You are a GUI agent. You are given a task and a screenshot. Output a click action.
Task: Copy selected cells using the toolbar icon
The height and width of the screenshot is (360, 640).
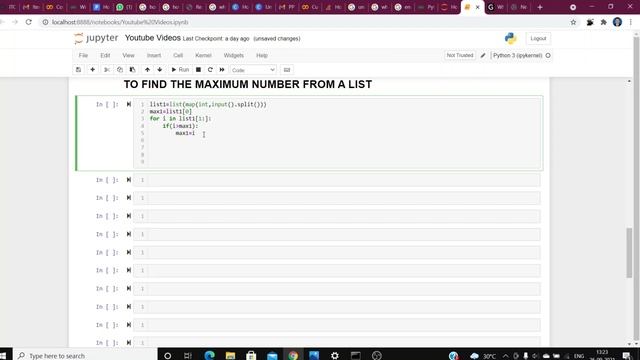tap(120, 70)
